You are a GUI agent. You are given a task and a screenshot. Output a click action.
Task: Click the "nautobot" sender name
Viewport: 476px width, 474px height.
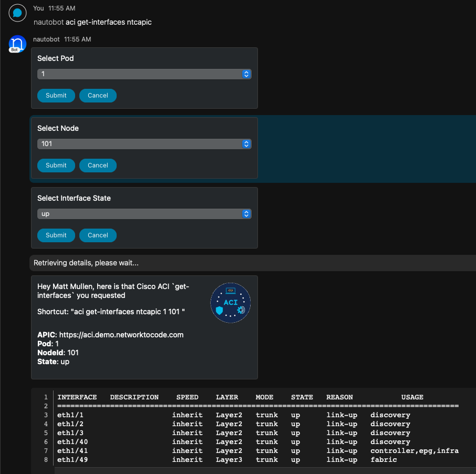click(46, 39)
